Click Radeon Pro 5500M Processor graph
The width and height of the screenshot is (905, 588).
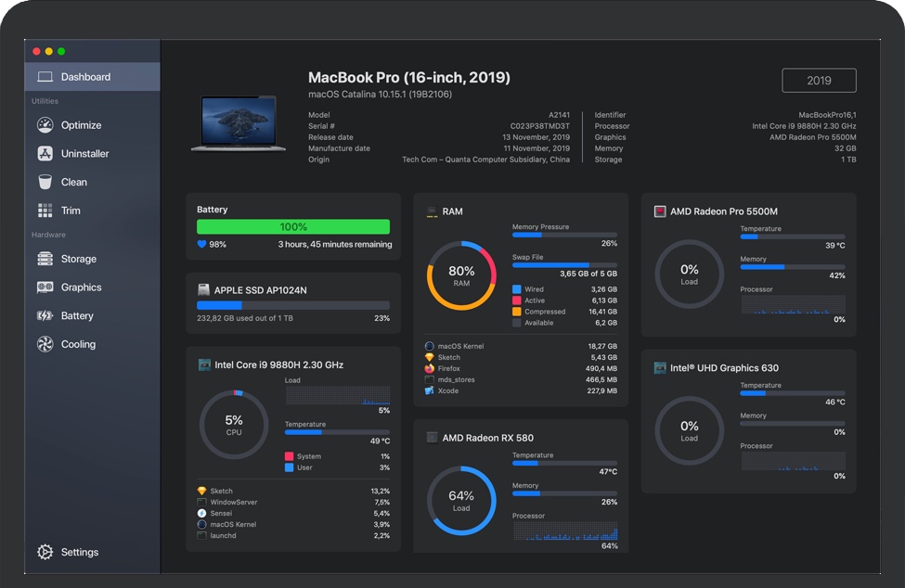coord(794,304)
